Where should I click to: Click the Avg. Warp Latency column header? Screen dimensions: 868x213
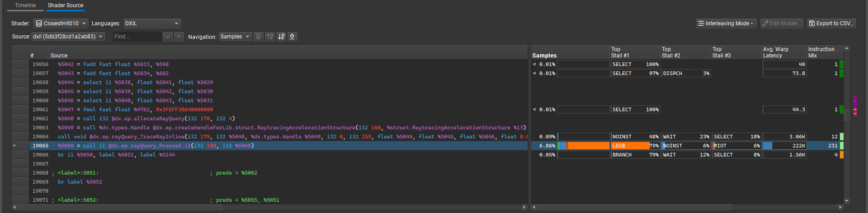pos(784,52)
